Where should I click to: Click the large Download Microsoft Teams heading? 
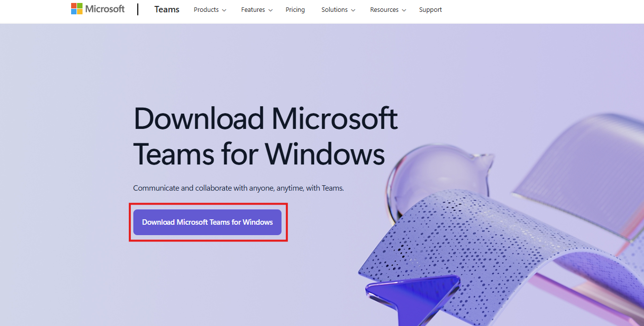[265, 135]
